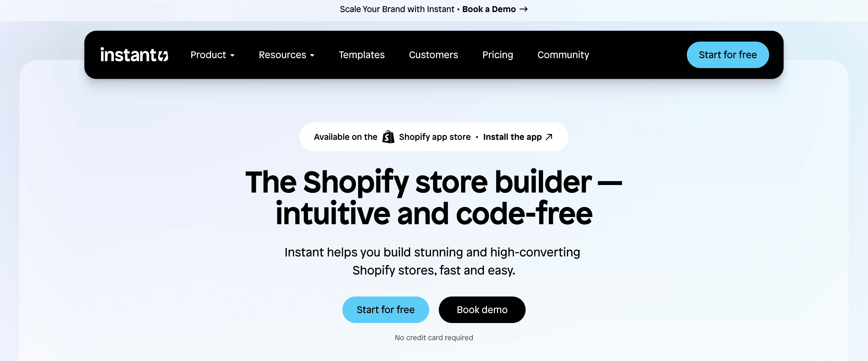
Task: Click the Start for free button
Action: 728,55
